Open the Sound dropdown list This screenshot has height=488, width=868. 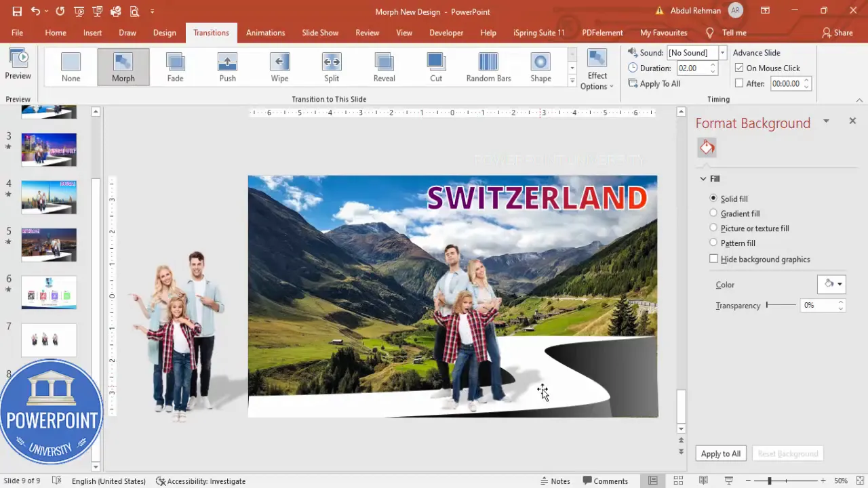[x=722, y=52]
